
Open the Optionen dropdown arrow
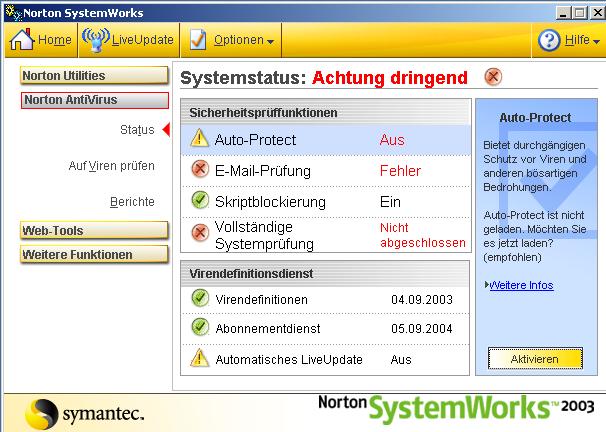click(271, 41)
